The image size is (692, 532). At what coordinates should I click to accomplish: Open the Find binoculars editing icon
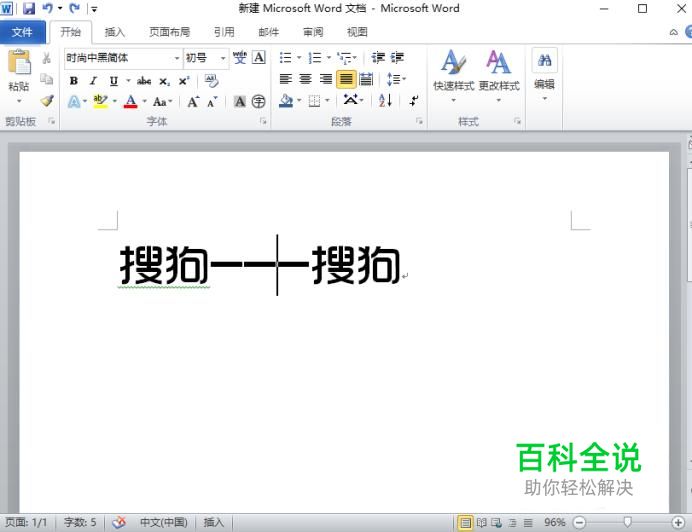tap(545, 60)
